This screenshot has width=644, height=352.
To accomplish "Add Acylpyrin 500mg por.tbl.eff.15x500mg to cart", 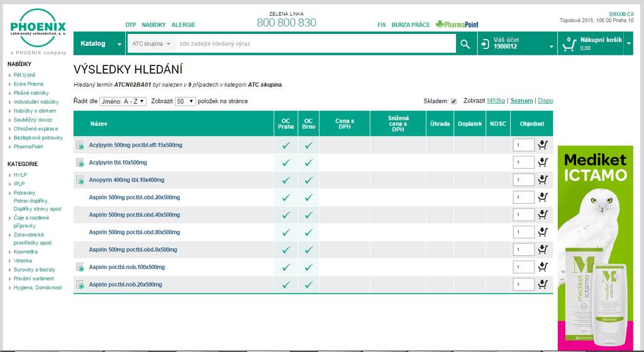I will [543, 145].
